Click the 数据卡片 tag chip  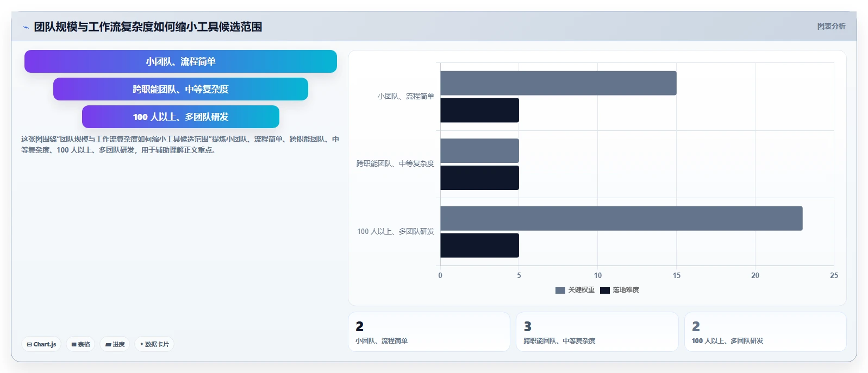tap(154, 344)
